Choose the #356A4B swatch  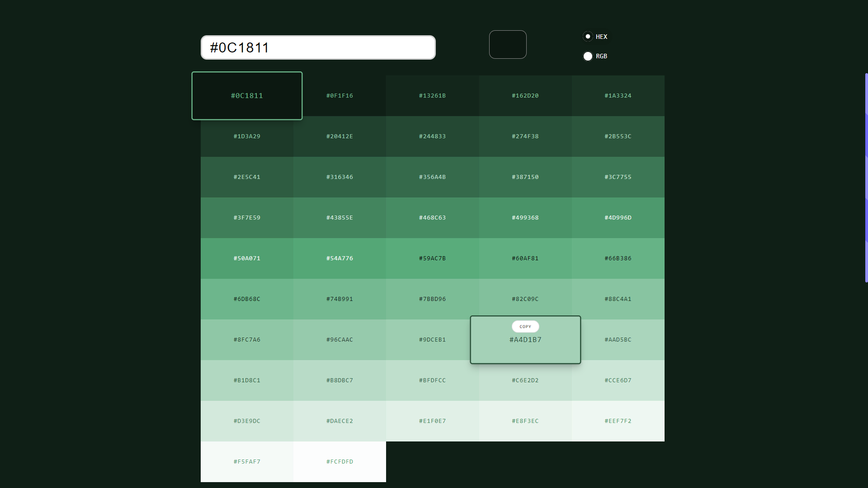click(433, 177)
